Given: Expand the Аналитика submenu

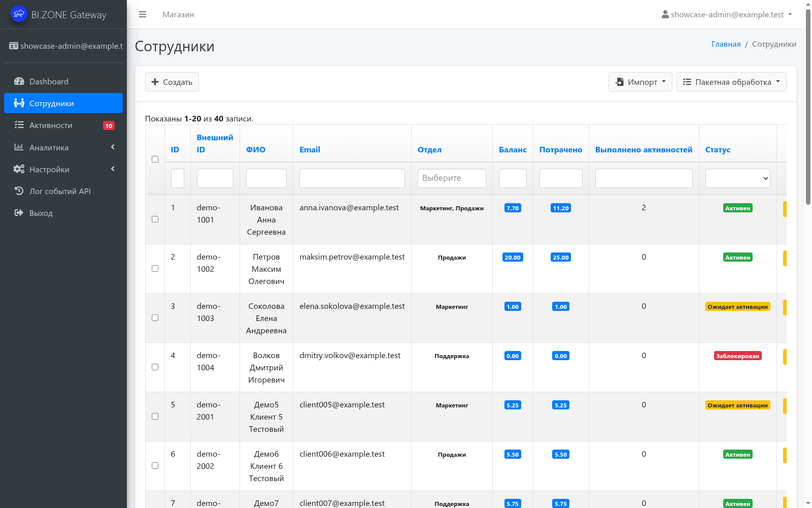Looking at the screenshot, I should pyautogui.click(x=63, y=147).
